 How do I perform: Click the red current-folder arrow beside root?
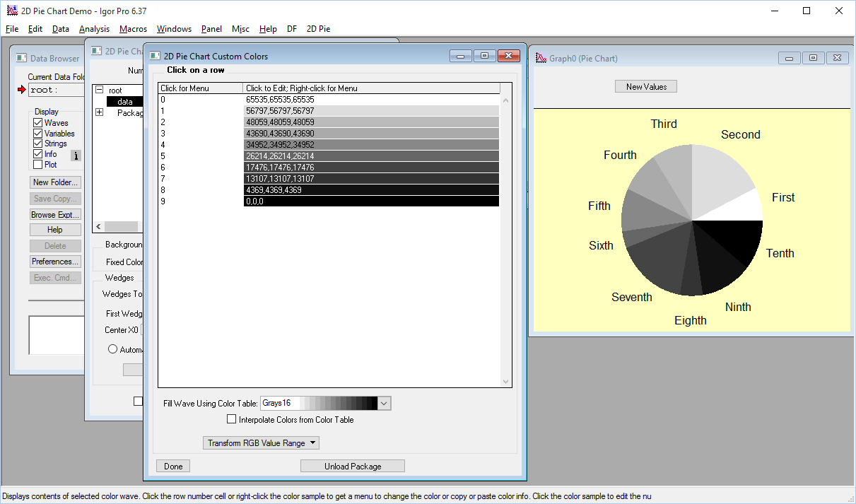coord(21,90)
